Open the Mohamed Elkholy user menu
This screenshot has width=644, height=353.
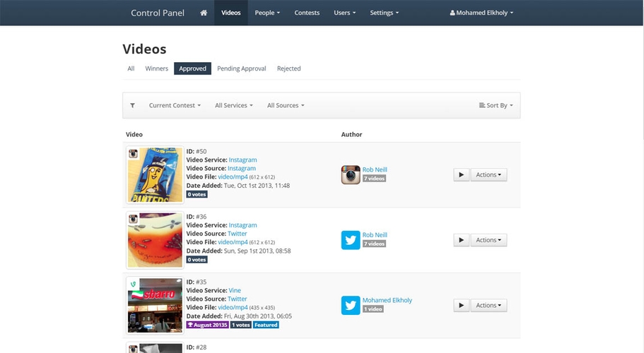(481, 13)
